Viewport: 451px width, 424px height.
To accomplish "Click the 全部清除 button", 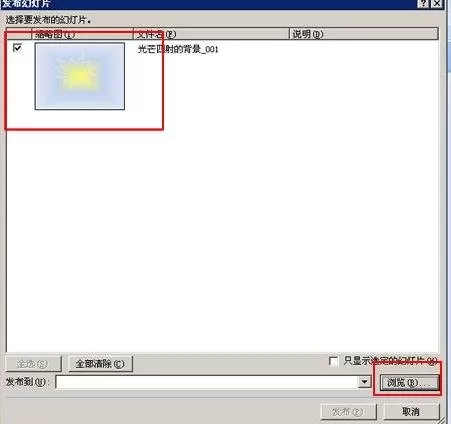I will click(x=100, y=364).
